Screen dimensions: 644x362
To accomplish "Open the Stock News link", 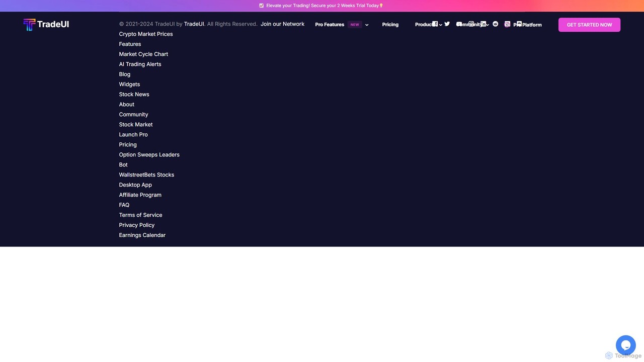I will [134, 95].
